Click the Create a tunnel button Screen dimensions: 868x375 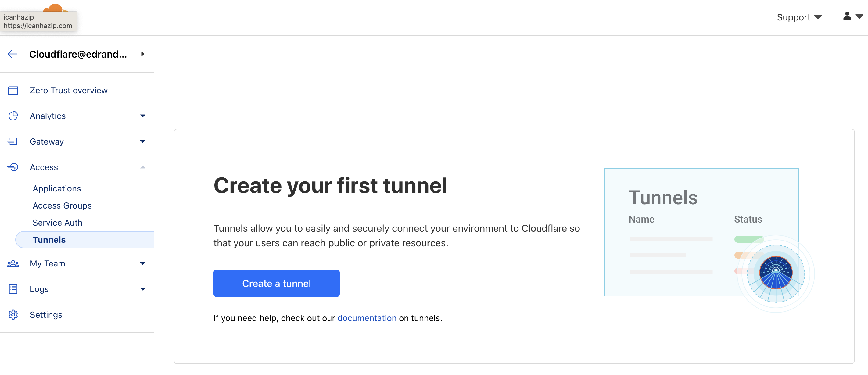click(276, 283)
